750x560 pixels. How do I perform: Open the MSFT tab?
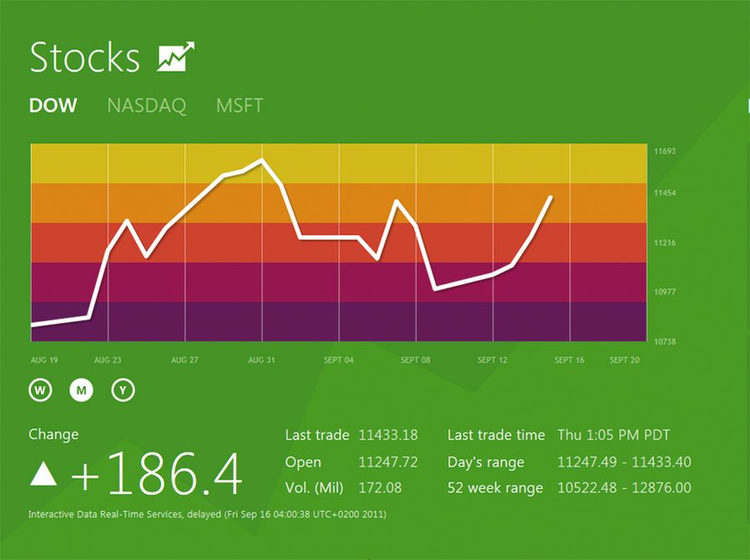(x=239, y=106)
